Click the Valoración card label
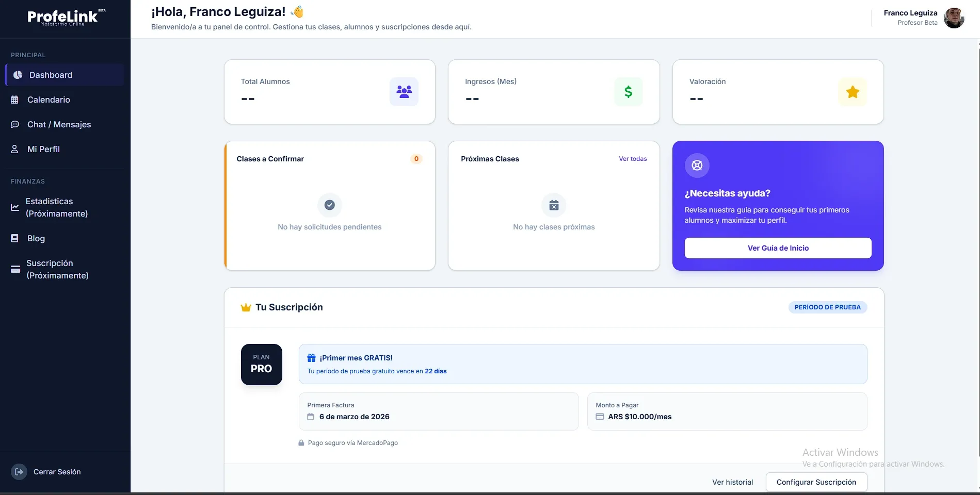This screenshot has width=980, height=495. tap(708, 81)
